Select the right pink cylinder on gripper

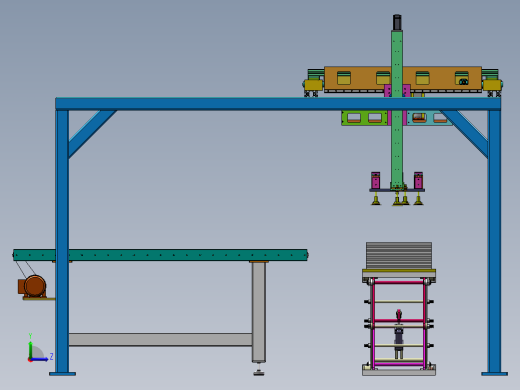pyautogui.click(x=418, y=180)
